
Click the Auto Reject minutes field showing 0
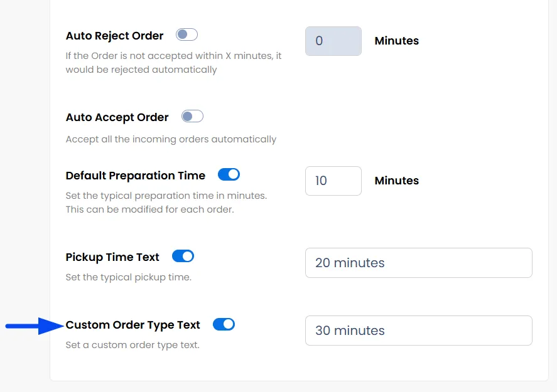click(x=333, y=41)
